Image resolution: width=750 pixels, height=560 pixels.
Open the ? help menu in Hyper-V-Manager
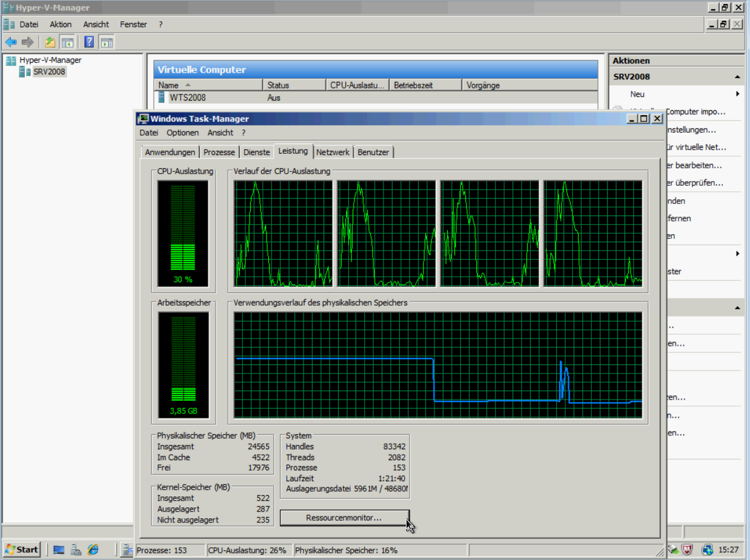click(161, 24)
